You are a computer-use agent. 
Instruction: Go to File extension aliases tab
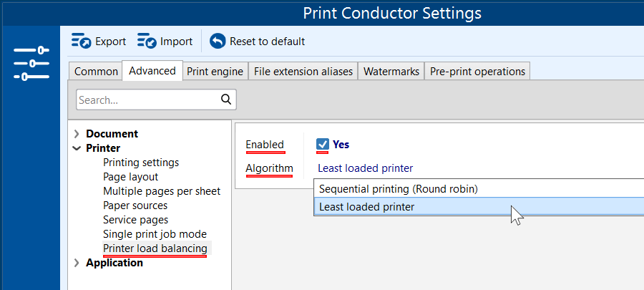[303, 72]
